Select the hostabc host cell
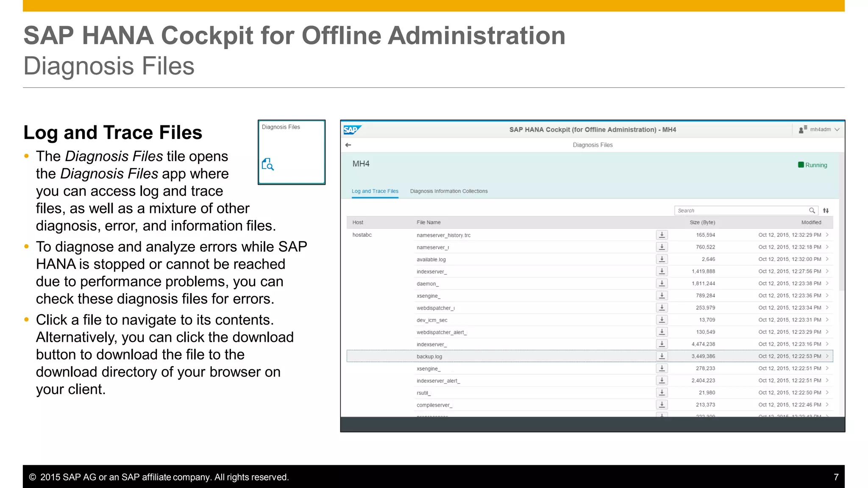The image size is (868, 488). (362, 235)
